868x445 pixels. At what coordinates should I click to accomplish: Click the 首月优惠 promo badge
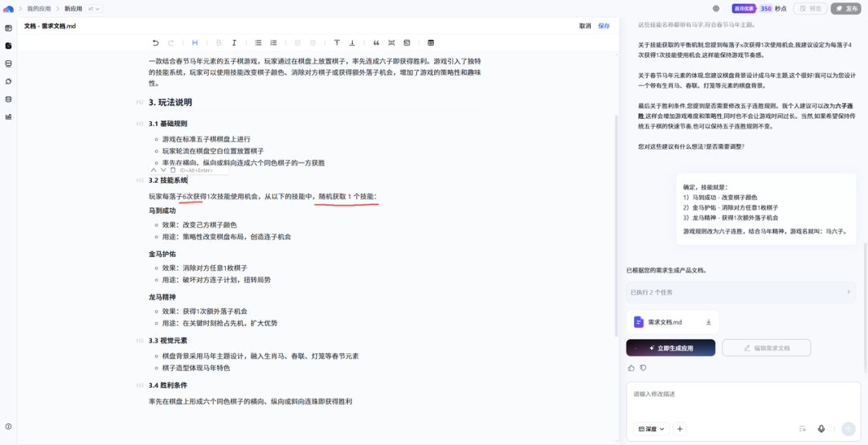[744, 9]
